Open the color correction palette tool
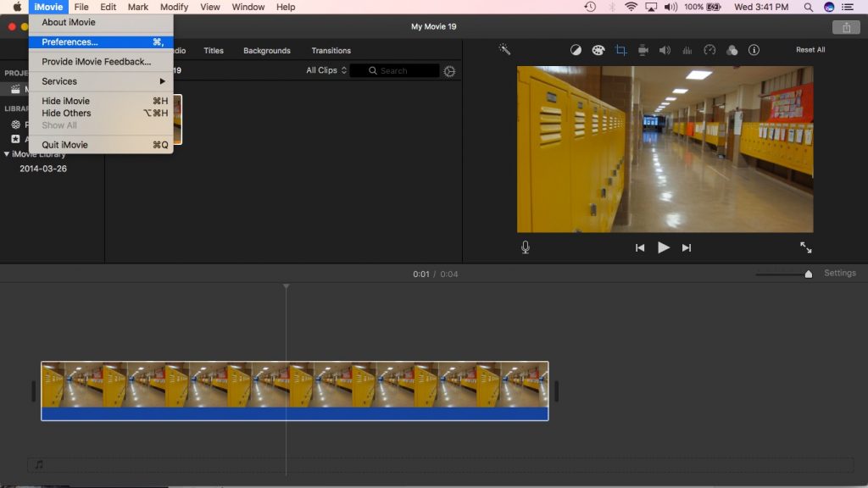Screen dimensions: 868x488 pyautogui.click(x=598, y=50)
